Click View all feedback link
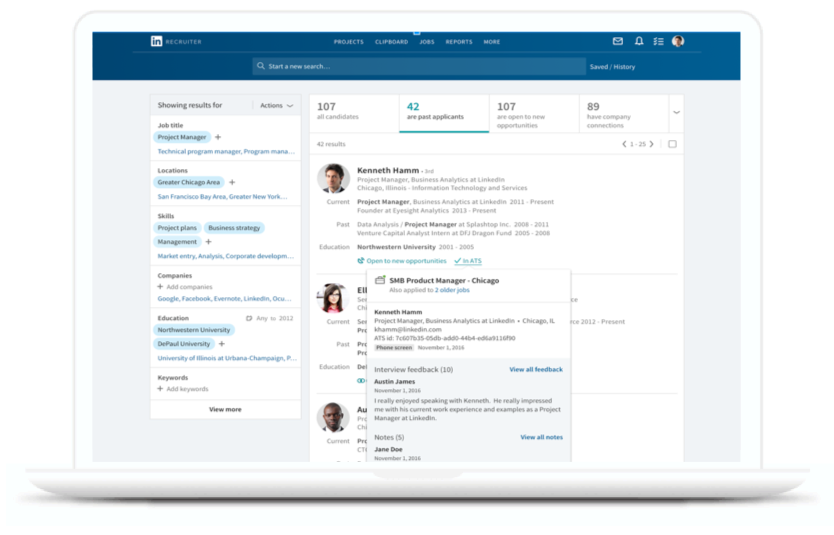The height and width of the screenshot is (535, 834). 536,369
